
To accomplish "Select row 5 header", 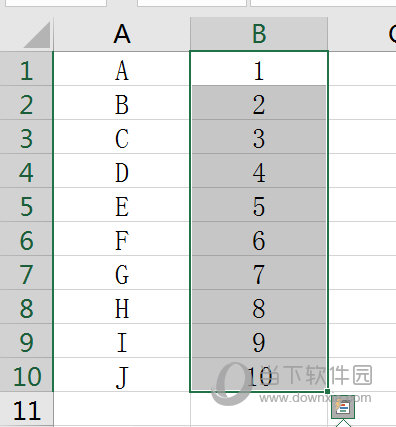I will (26, 205).
